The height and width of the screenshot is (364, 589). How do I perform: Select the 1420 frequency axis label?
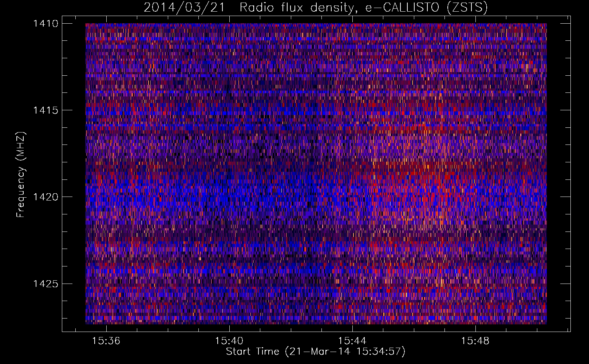pos(46,197)
